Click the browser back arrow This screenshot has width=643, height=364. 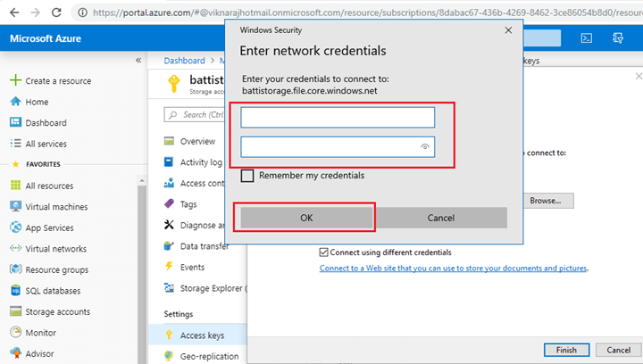(x=14, y=12)
